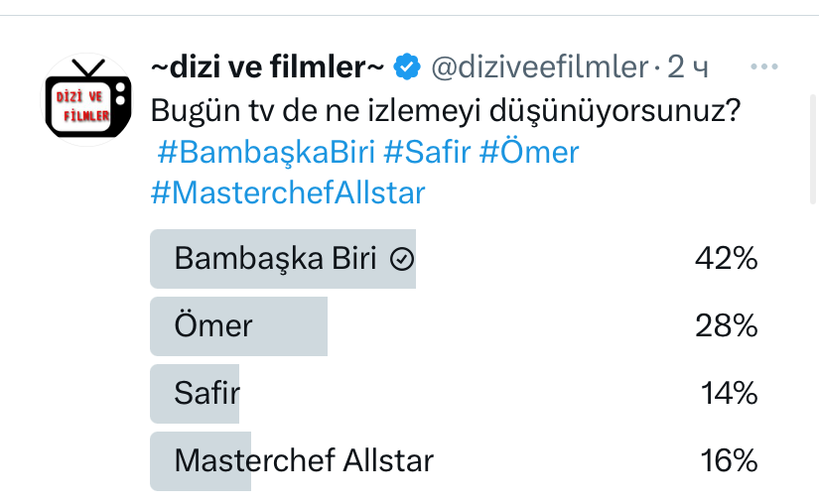Image resolution: width=819 pixels, height=504 pixels.
Task: Click the 28% poll result
Action: coord(726,326)
